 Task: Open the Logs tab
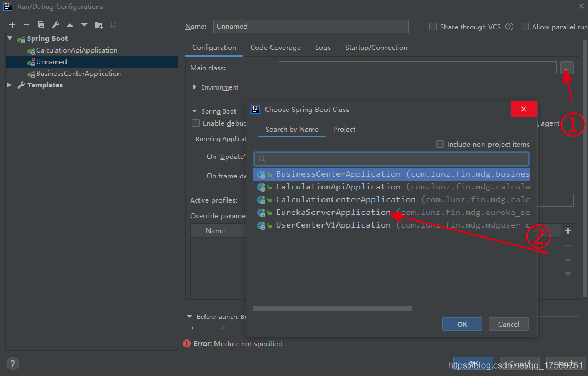tap(323, 48)
